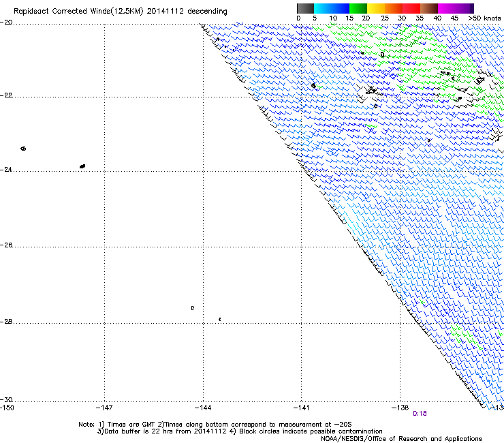This screenshot has height=443, width=504.
Task: Click the '>50 knots' legend label
Action: (x=484, y=18)
